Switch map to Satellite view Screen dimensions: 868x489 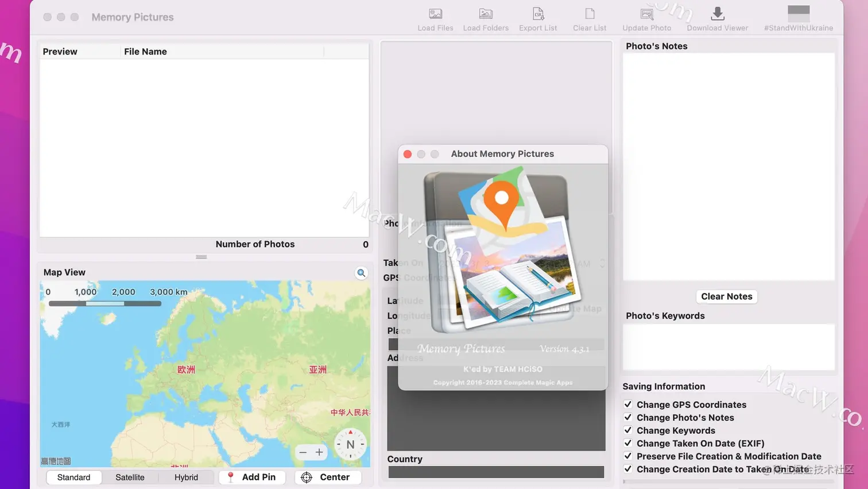click(x=130, y=478)
